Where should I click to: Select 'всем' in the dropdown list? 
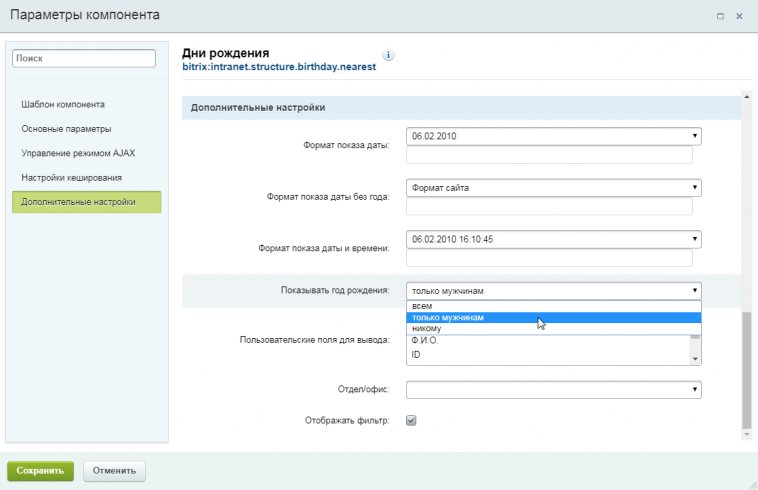coord(554,306)
